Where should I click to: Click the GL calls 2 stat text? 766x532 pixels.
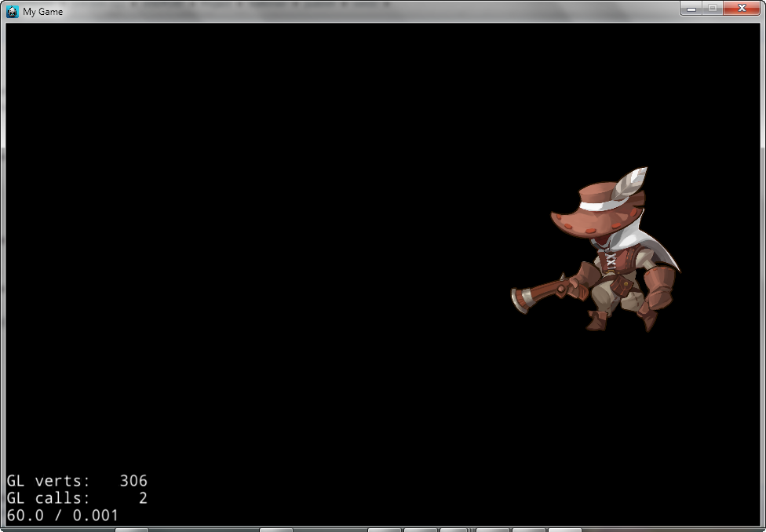click(x=77, y=498)
